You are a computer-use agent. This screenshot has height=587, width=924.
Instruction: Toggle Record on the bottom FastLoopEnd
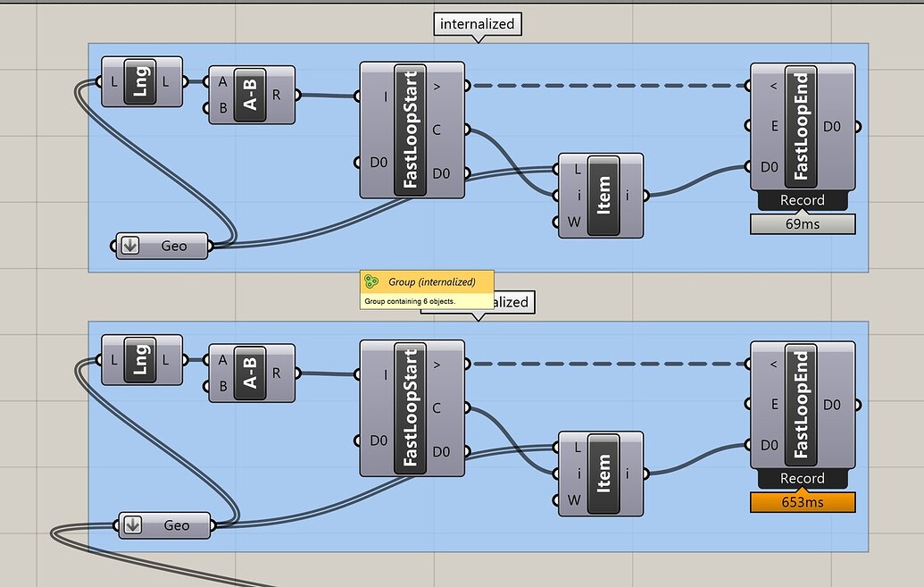pyautogui.click(x=802, y=478)
